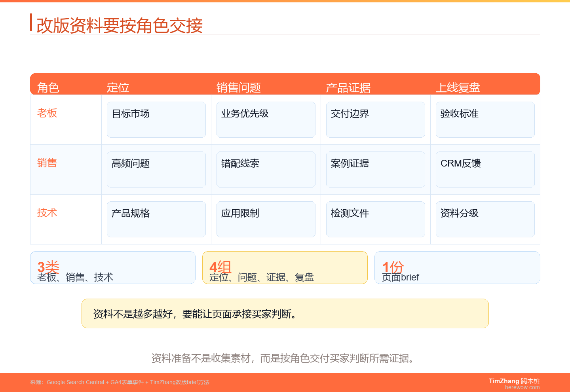Click the text 老板、销售、技术

click(x=75, y=277)
